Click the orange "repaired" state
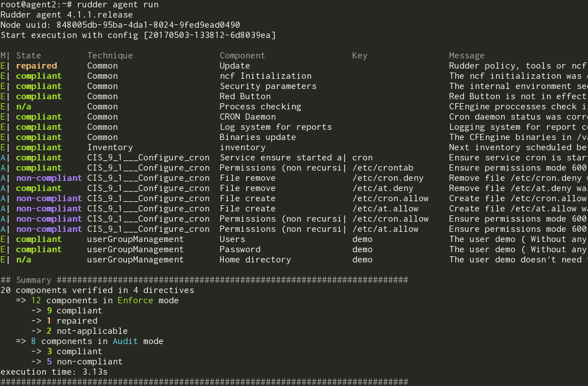The width and height of the screenshot is (588, 386). (36, 66)
